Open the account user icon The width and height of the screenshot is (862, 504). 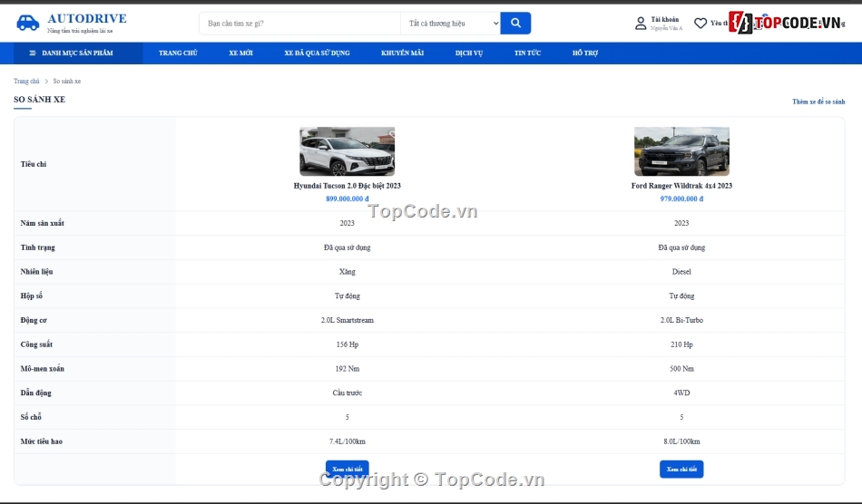641,23
